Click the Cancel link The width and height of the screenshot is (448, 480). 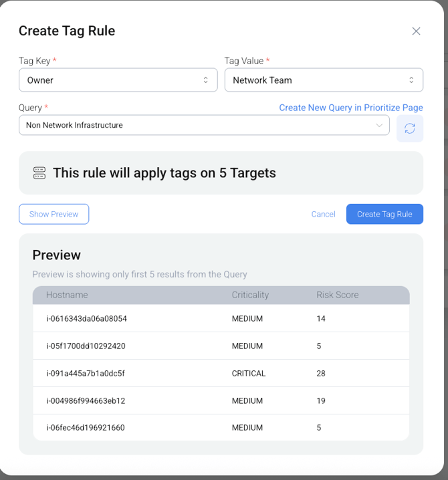pyautogui.click(x=323, y=214)
